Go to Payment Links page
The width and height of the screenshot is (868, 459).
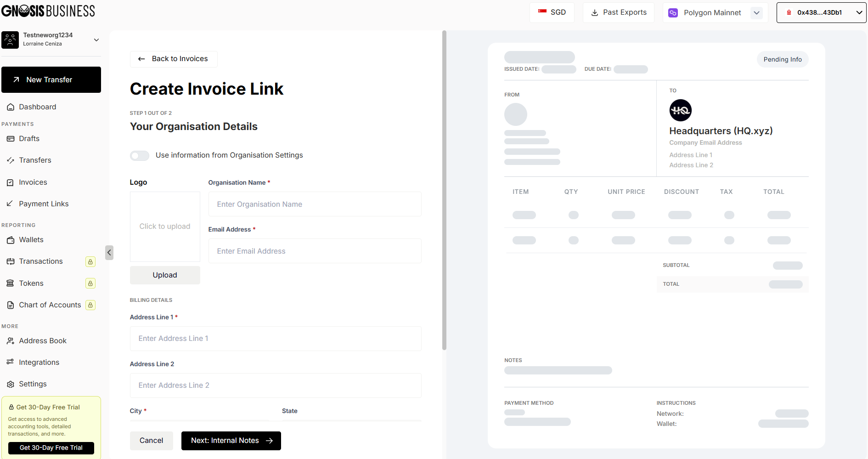point(44,204)
